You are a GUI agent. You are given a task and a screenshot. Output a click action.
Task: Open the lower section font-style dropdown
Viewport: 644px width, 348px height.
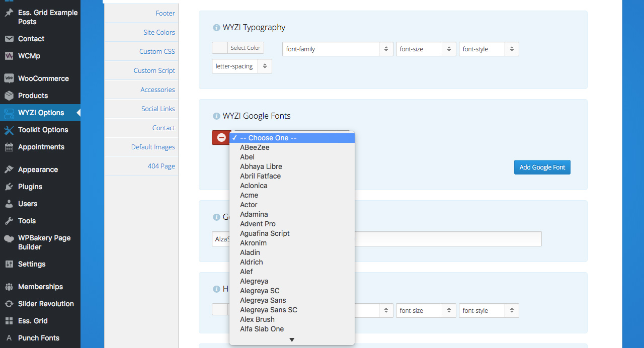tap(489, 311)
